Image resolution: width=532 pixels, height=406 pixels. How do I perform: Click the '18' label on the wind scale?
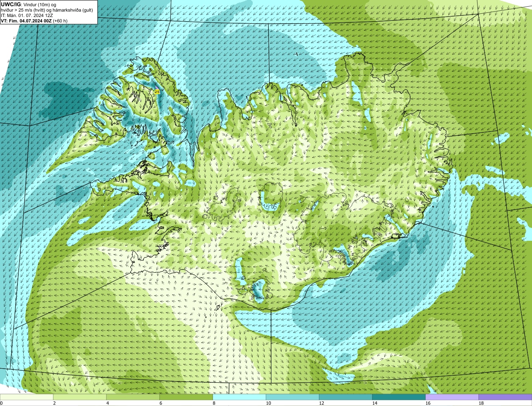(481, 403)
